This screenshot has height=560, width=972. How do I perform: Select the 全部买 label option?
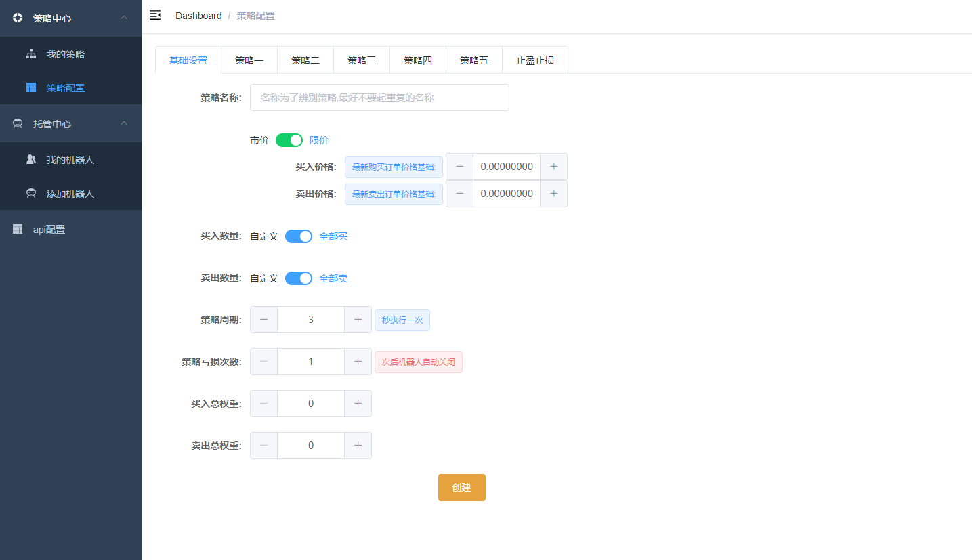pos(333,236)
